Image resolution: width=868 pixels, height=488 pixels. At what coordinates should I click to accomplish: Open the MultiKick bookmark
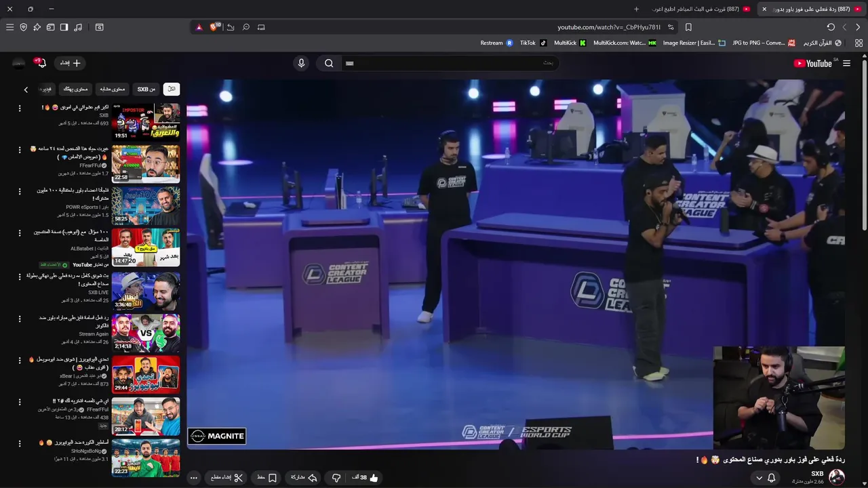[570, 43]
